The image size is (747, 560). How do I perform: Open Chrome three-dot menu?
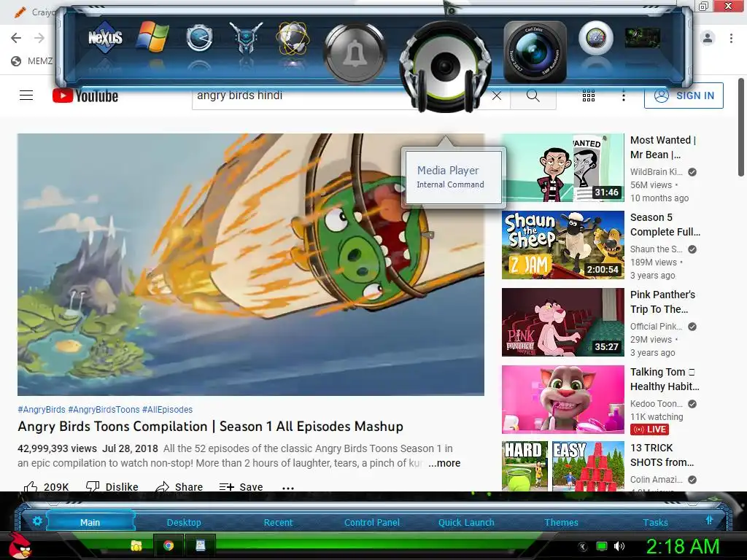pos(731,38)
